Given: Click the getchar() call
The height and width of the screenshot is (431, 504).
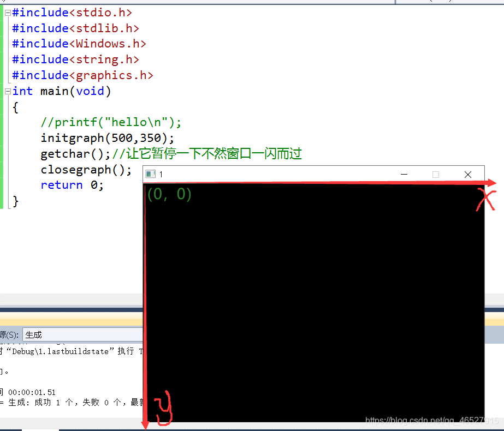Looking at the screenshot, I should pos(75,154).
